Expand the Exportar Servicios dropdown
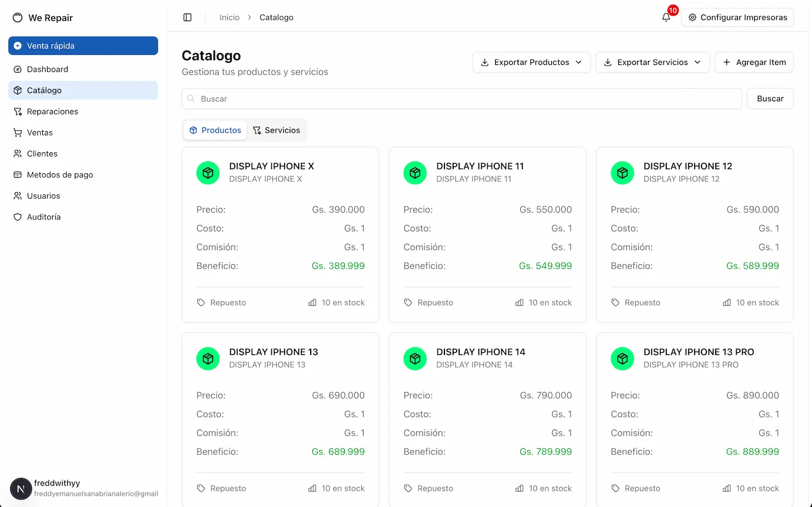812x507 pixels. pyautogui.click(x=652, y=62)
